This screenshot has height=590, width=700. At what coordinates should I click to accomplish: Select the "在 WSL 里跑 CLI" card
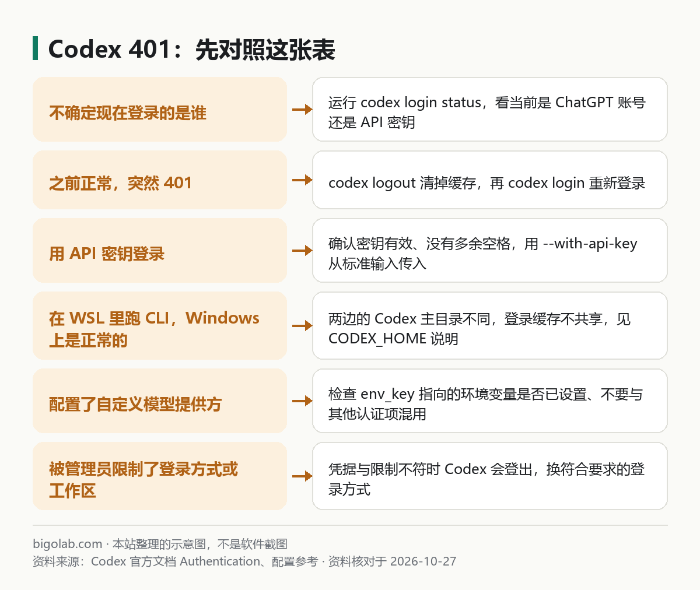(160, 325)
